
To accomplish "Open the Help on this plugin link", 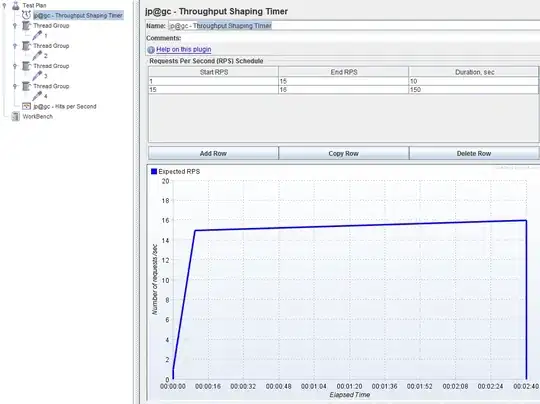I will pyautogui.click(x=184, y=49).
